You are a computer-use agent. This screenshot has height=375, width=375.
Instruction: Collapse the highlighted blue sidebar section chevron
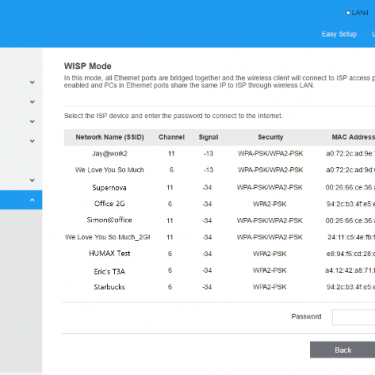[32, 200]
